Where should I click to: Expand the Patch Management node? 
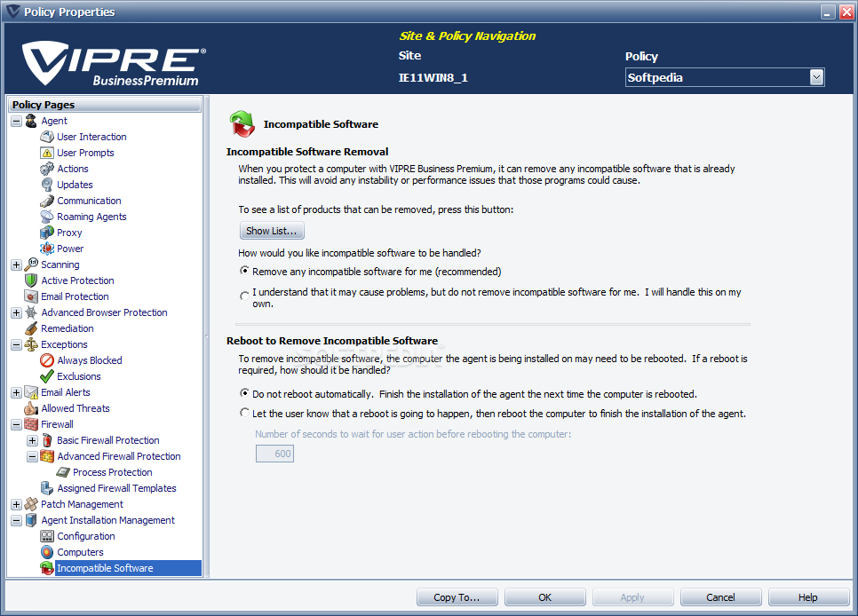click(16, 504)
